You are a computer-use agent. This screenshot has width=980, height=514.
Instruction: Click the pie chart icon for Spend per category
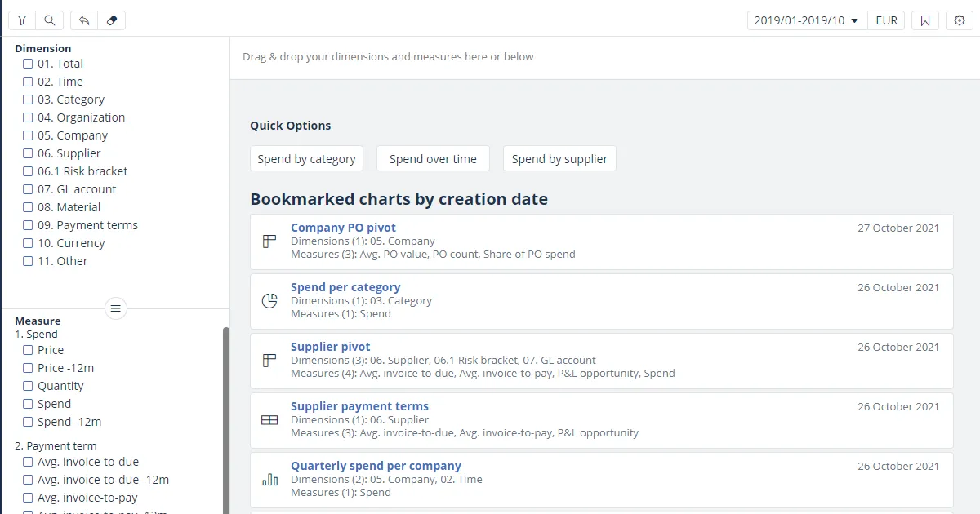click(269, 301)
